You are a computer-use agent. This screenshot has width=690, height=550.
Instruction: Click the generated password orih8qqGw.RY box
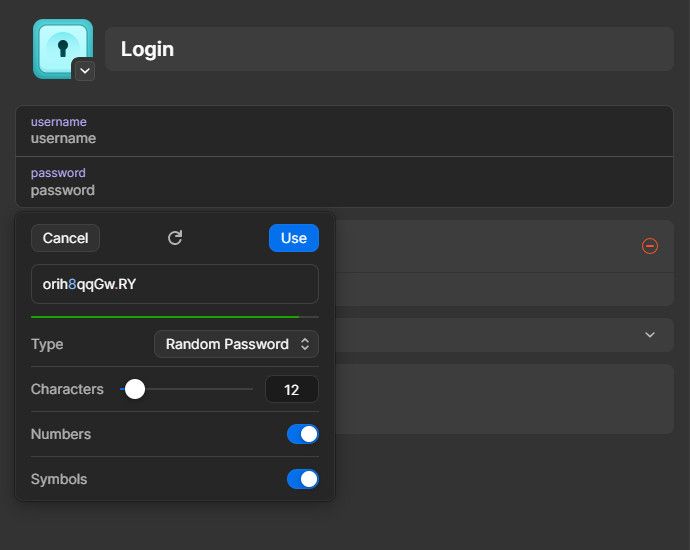coord(175,284)
